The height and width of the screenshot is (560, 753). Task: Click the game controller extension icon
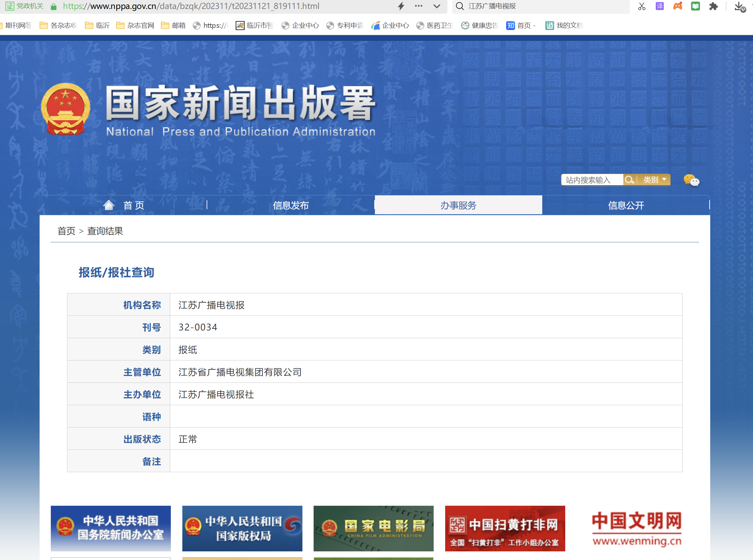tap(677, 6)
